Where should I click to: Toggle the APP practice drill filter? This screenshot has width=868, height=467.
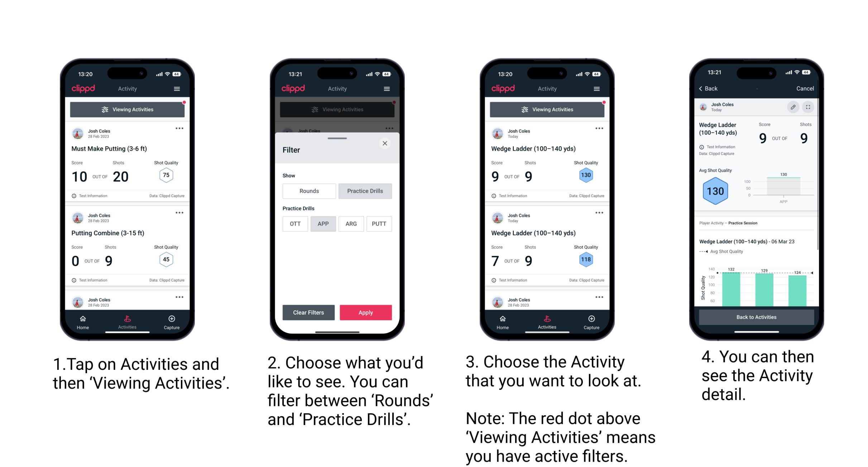pos(323,223)
